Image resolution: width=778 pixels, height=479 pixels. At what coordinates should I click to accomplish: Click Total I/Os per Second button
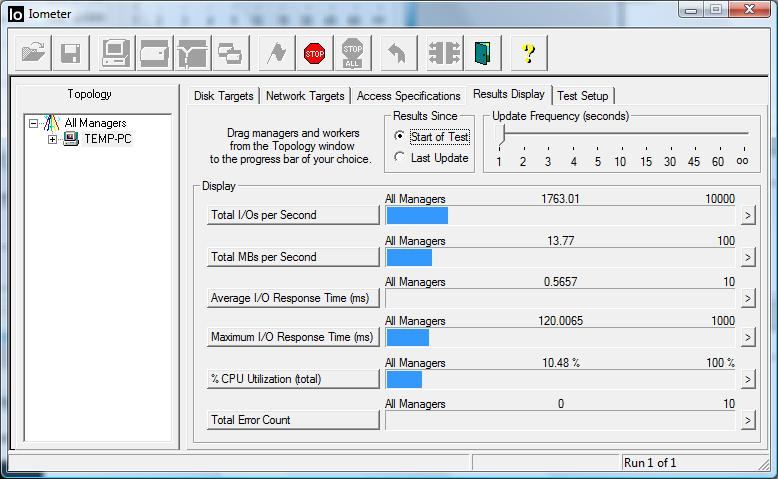(293, 215)
